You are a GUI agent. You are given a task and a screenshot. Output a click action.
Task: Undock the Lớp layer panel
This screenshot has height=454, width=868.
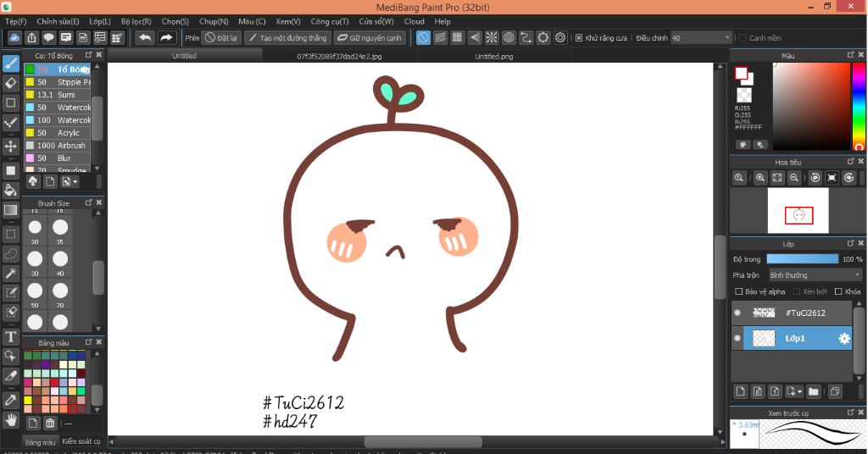[851, 243]
